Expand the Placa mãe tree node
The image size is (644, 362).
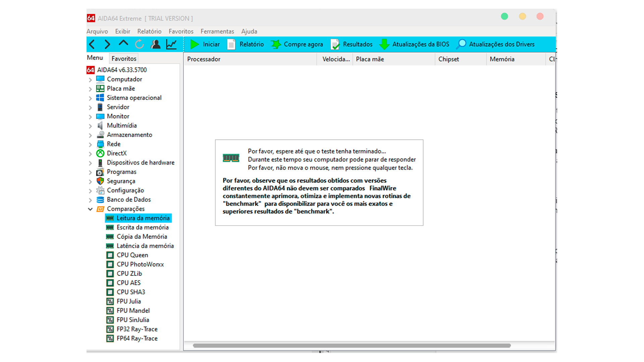[90, 89]
